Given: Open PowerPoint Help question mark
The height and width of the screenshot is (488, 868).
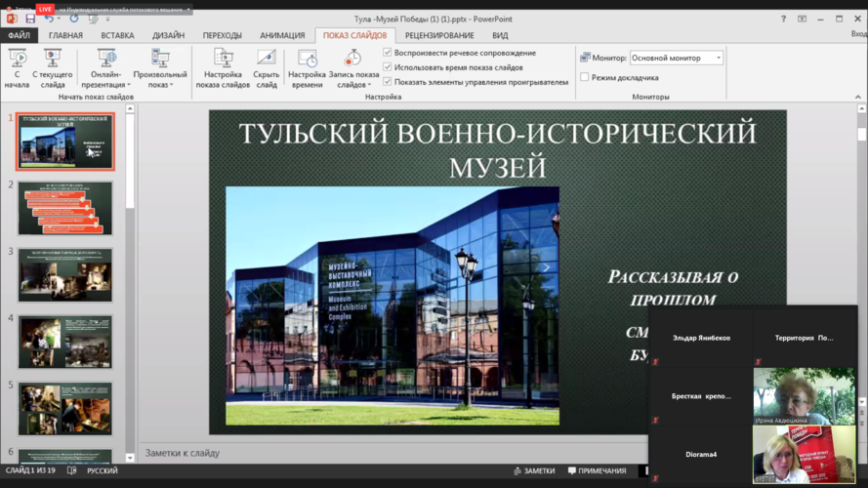Looking at the screenshot, I should pos(783,19).
